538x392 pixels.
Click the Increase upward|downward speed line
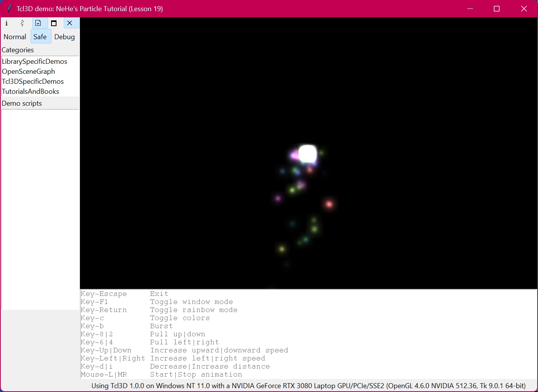coord(184,350)
